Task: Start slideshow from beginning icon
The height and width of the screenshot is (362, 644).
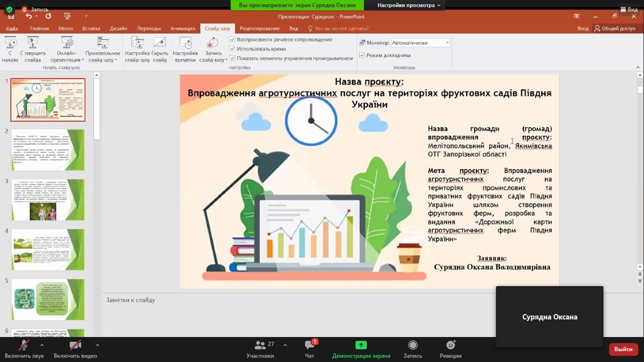Action: (10, 43)
